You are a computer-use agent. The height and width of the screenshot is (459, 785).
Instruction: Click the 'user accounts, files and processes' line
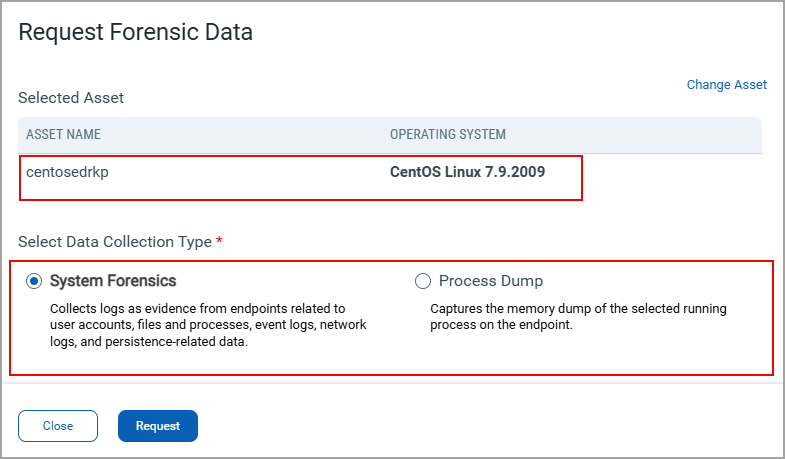pos(208,325)
